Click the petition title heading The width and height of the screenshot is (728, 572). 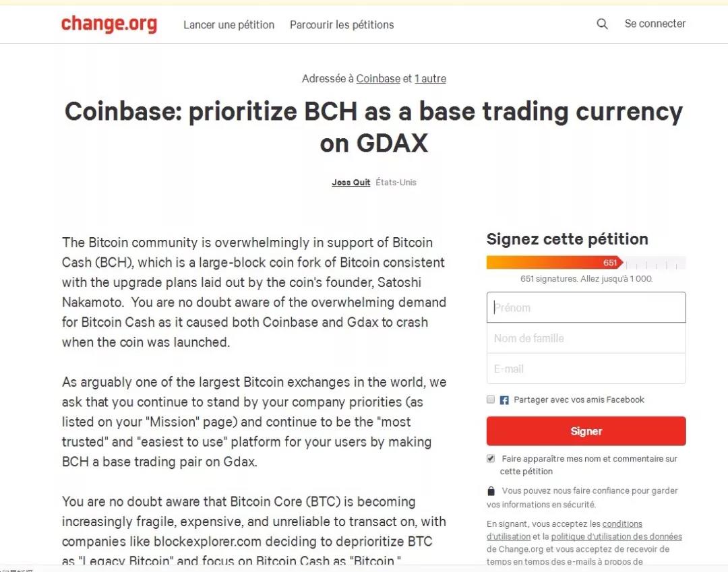click(373, 127)
